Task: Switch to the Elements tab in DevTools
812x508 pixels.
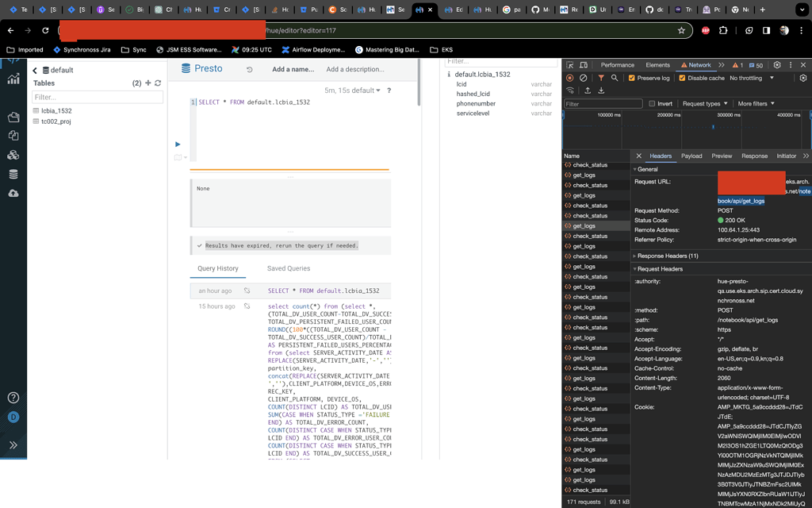Action: 658,64
